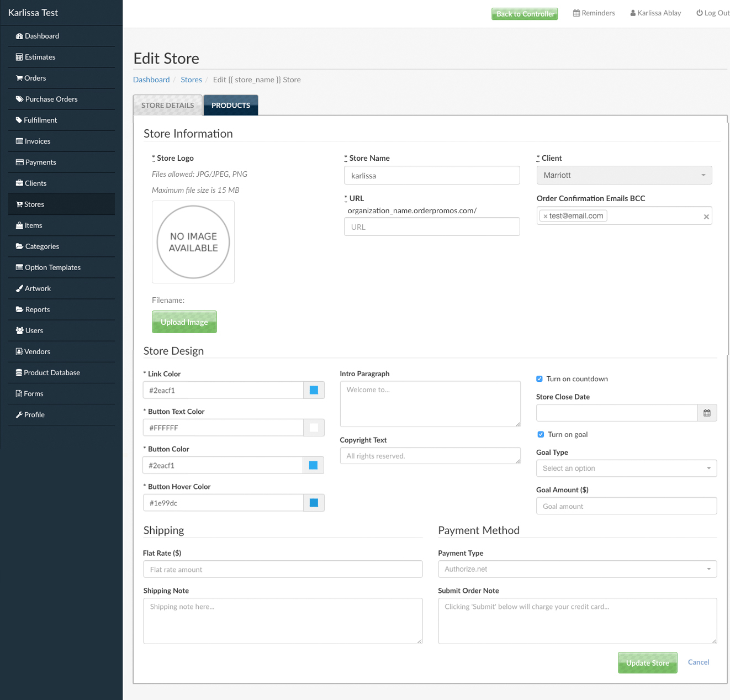Viewport: 730px width, 700px height.
Task: Click the Estimates calculator icon
Action: tap(19, 57)
